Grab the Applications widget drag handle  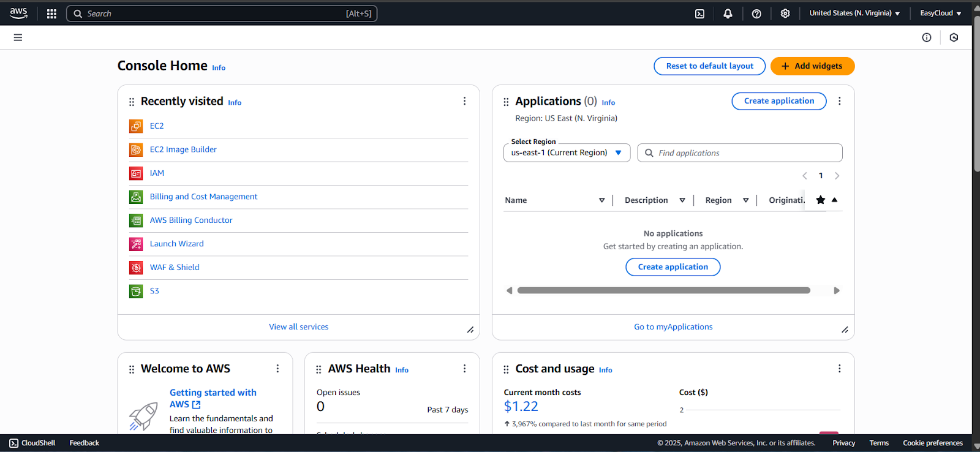[506, 102]
